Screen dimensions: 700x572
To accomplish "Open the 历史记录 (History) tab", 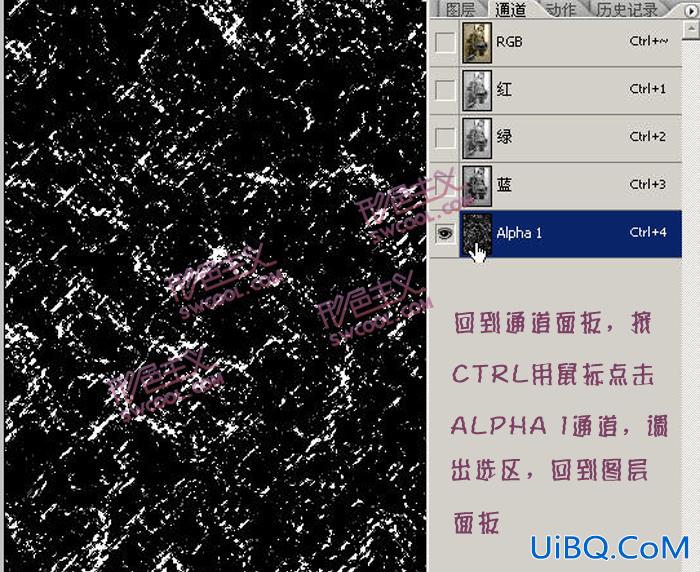I will tap(627, 9).
